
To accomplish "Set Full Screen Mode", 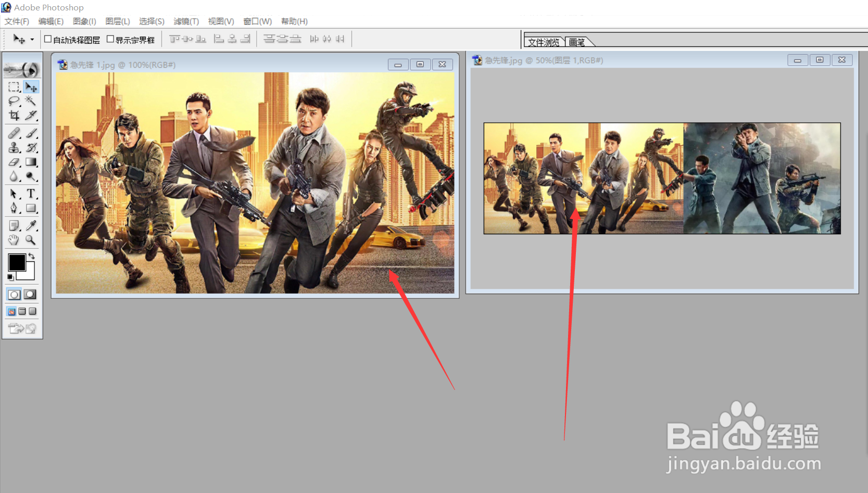I will pyautogui.click(x=32, y=311).
